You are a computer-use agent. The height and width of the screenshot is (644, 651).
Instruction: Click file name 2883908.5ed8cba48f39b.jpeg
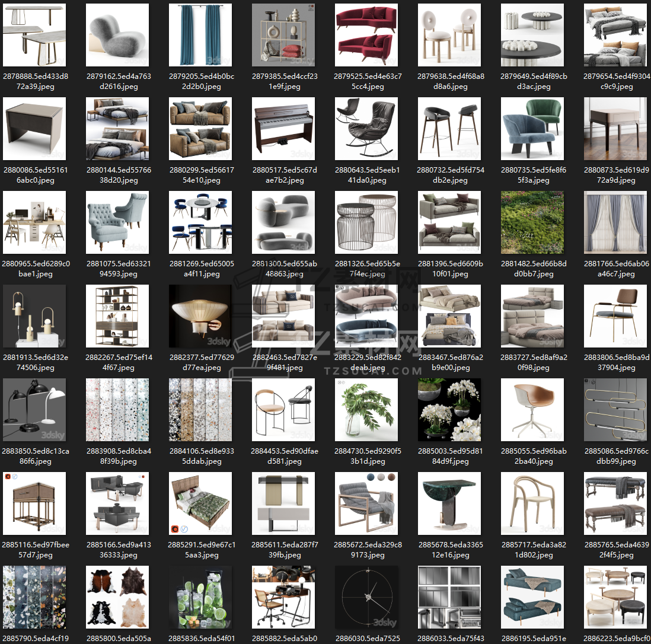[x=119, y=456]
